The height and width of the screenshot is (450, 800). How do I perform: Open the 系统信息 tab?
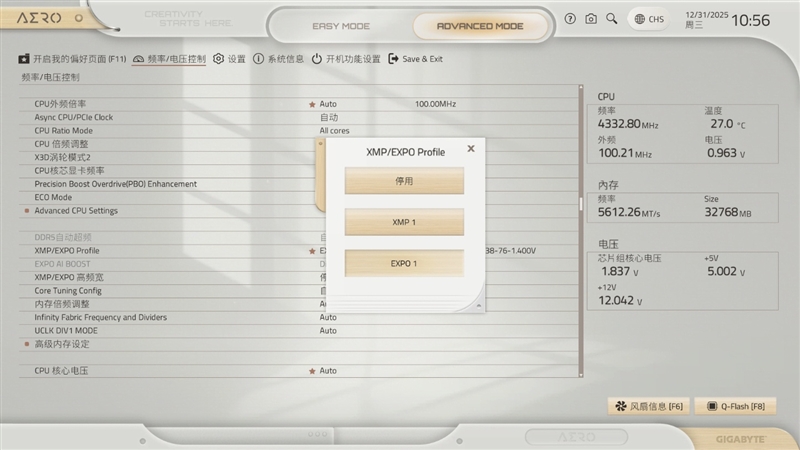279,59
